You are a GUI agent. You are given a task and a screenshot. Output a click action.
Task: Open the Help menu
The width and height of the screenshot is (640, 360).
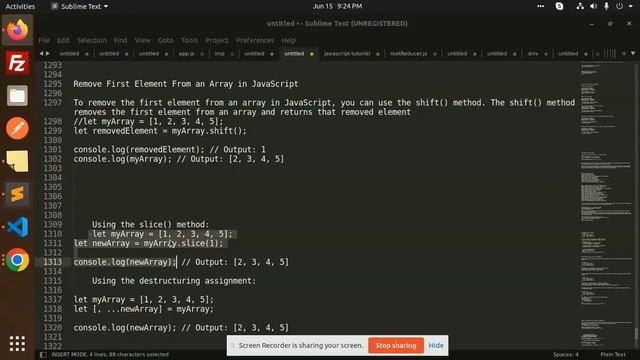click(x=289, y=40)
